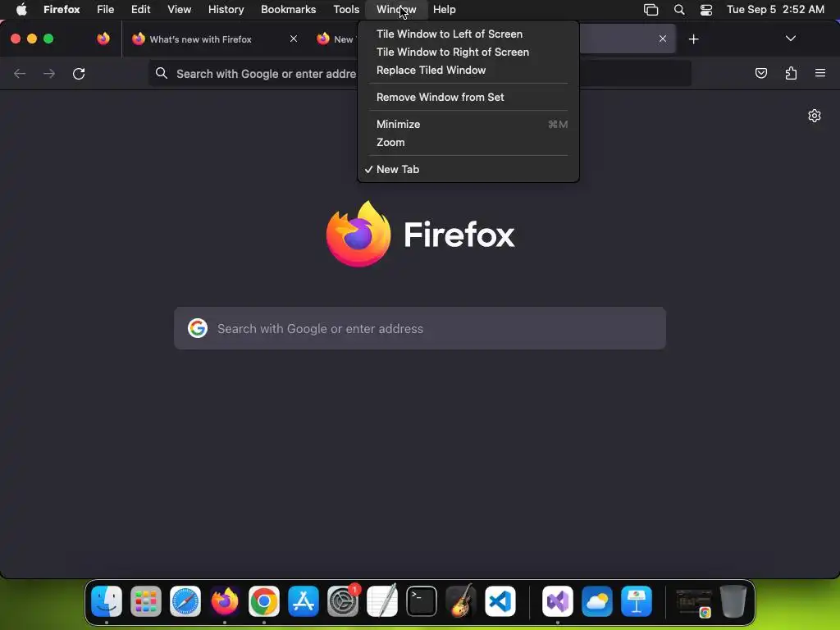
Task: Open App Store from the Dock
Action: 304,601
